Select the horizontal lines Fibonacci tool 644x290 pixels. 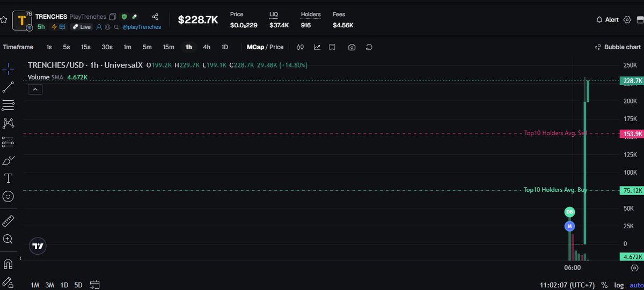(x=8, y=105)
